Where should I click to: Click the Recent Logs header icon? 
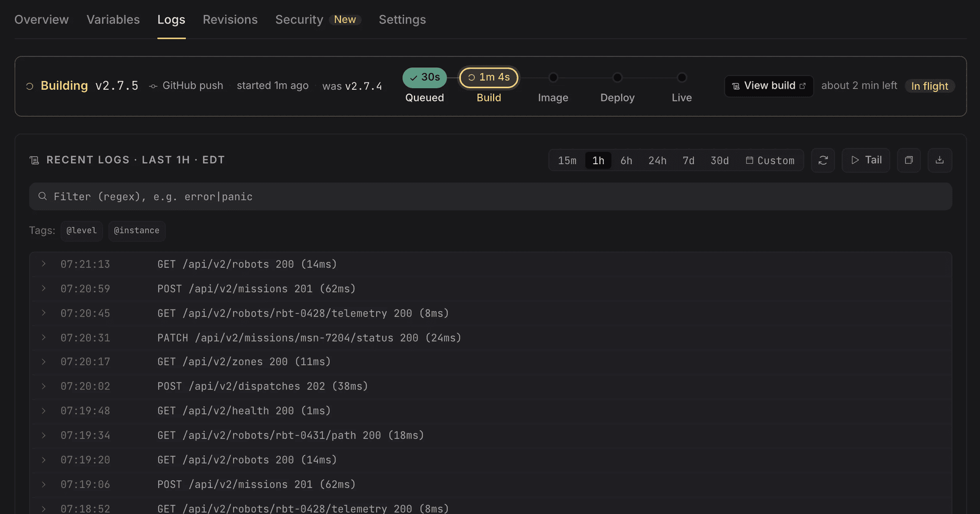click(34, 160)
